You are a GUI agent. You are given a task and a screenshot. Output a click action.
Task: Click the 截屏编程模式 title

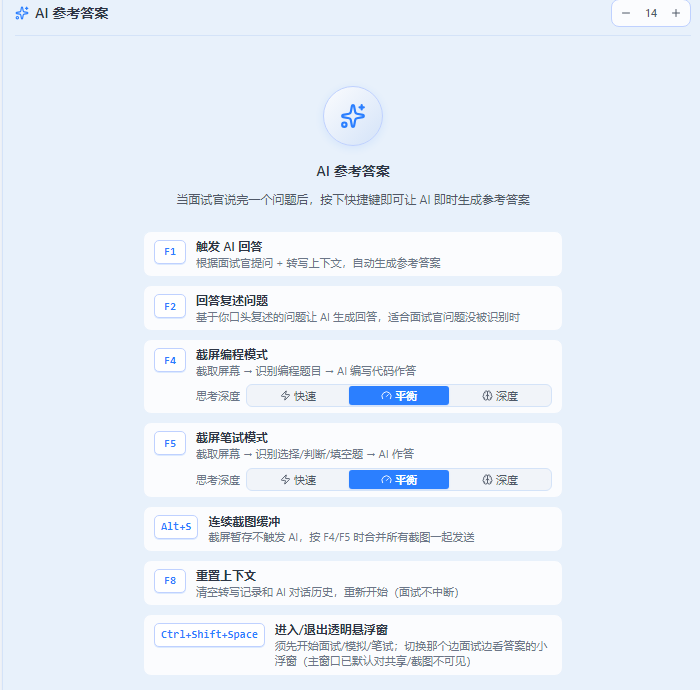point(232,355)
